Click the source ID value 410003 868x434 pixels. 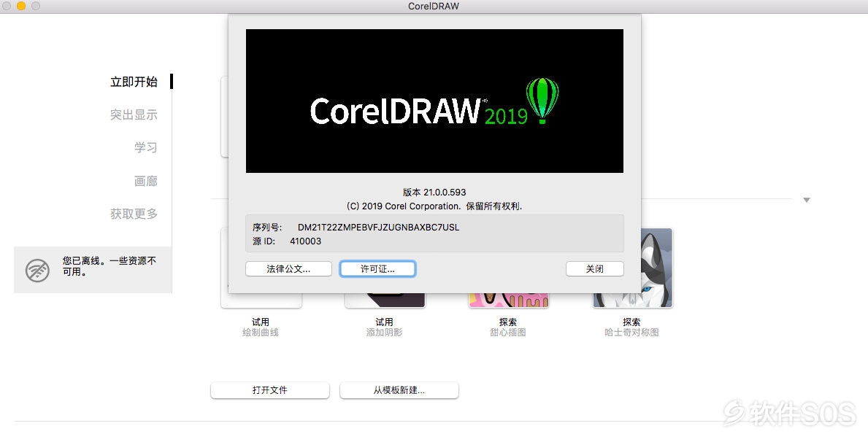tap(306, 241)
